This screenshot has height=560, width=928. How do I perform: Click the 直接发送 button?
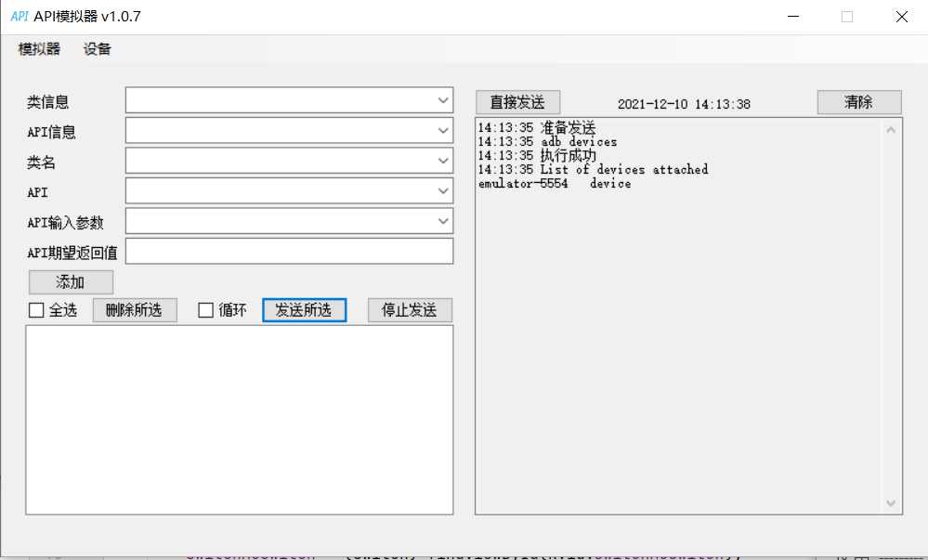click(x=517, y=102)
